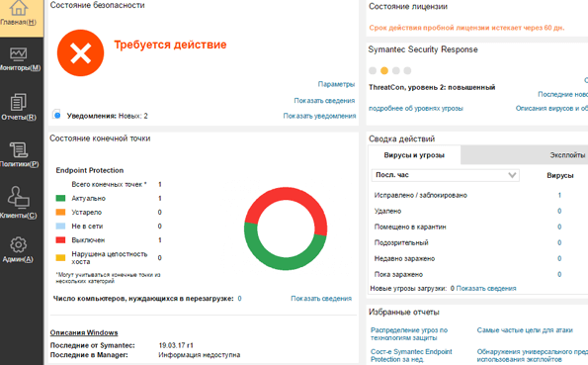Viewport: 588px width, 365px height.
Task: Open Сост-е Symantec Endpoint Protection за нед. report
Action: coord(411,355)
